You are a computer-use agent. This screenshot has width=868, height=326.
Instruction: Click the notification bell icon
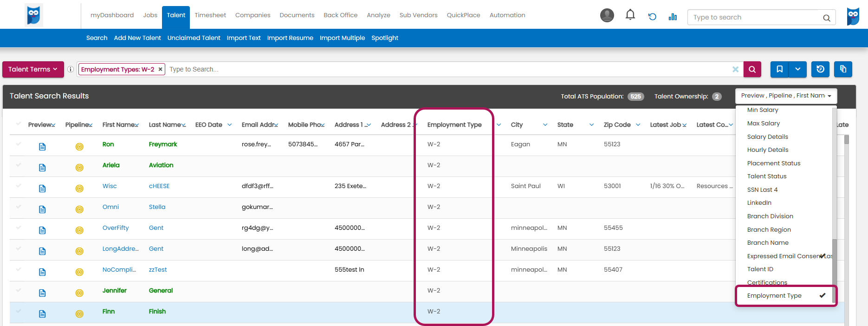click(x=630, y=15)
